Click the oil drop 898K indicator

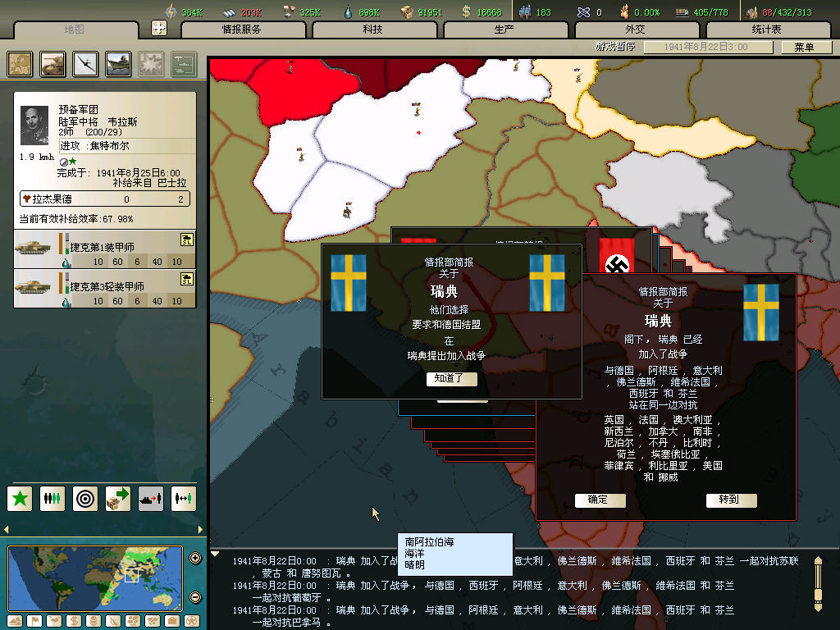[362, 11]
